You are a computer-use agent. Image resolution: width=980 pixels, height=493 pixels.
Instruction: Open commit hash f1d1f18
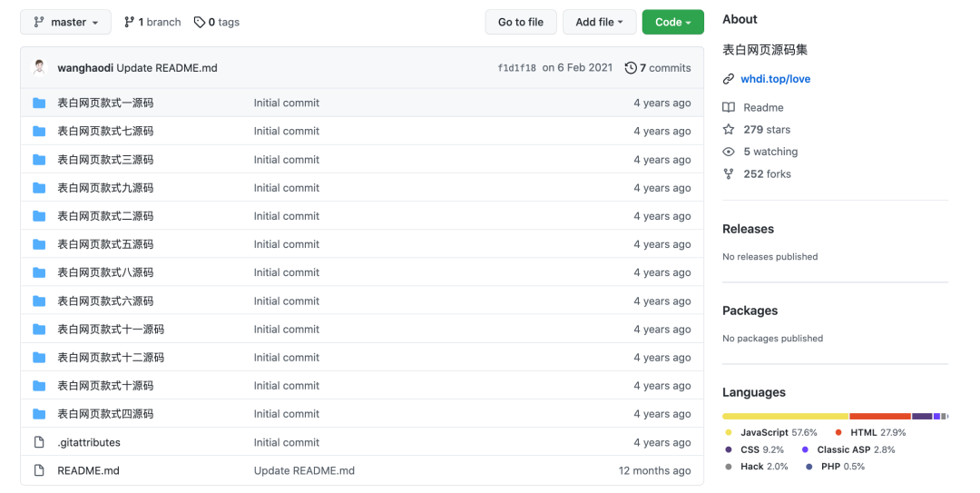tap(517, 67)
